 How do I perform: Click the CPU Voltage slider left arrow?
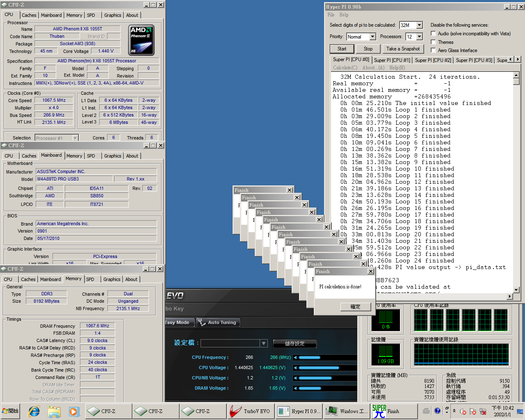(295, 368)
